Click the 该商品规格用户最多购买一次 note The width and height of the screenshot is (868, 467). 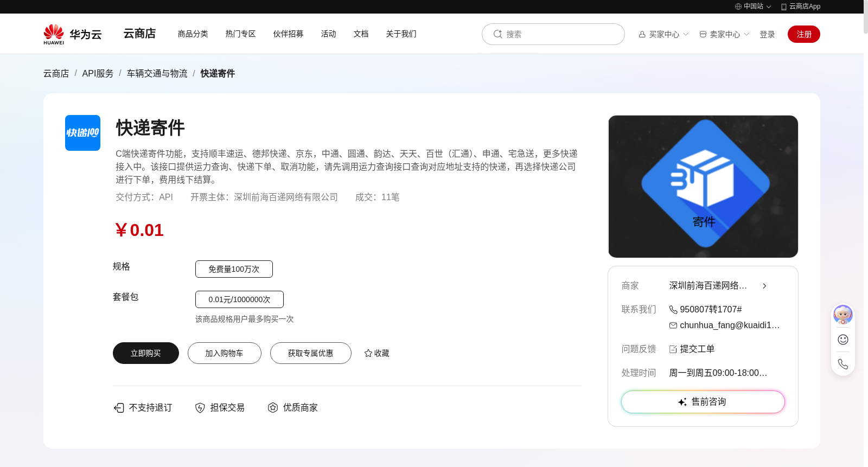point(245,319)
